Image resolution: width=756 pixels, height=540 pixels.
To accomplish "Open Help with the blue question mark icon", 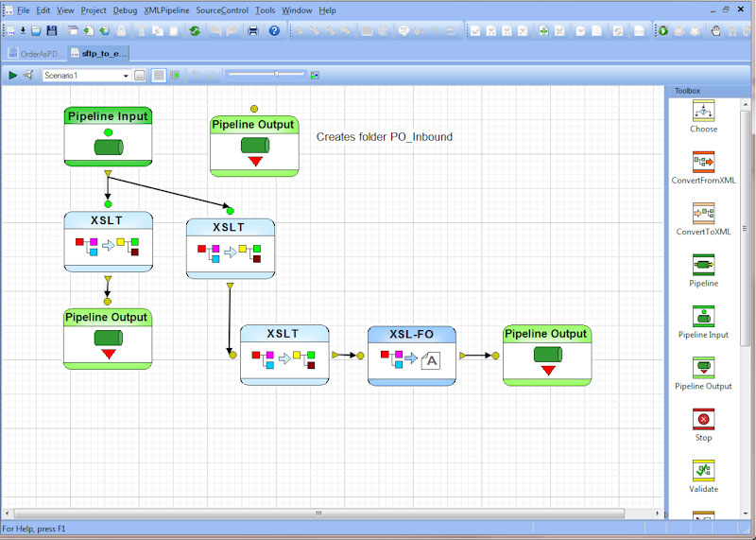I will coord(274,30).
